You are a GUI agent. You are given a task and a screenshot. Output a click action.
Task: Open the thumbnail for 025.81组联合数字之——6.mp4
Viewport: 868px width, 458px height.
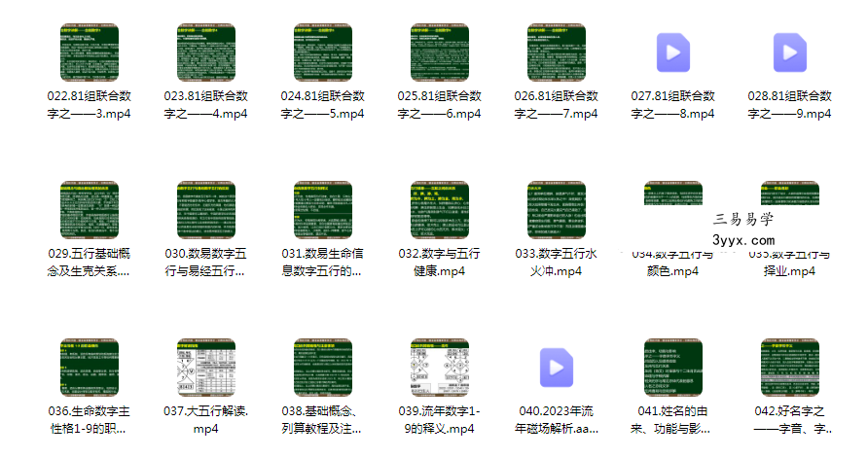pos(440,53)
